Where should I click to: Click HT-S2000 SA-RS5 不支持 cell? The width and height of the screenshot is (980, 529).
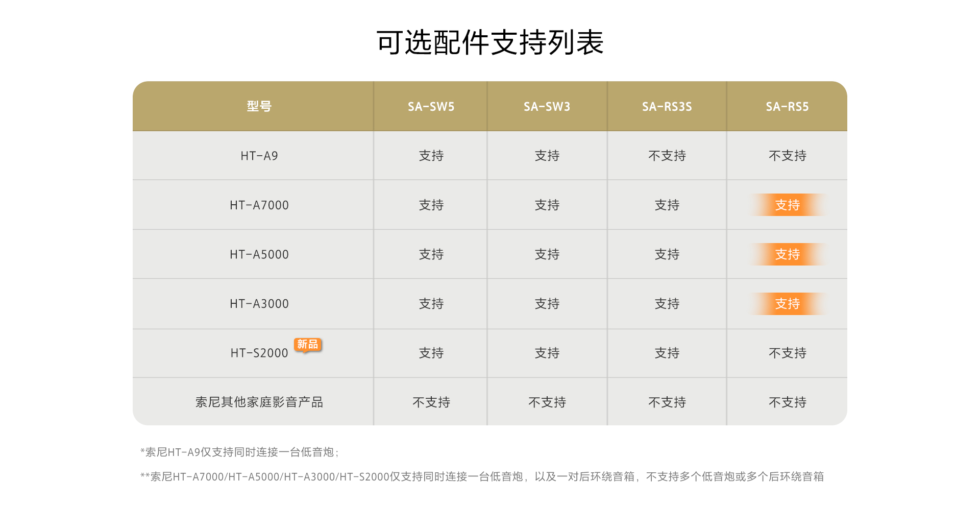click(787, 353)
